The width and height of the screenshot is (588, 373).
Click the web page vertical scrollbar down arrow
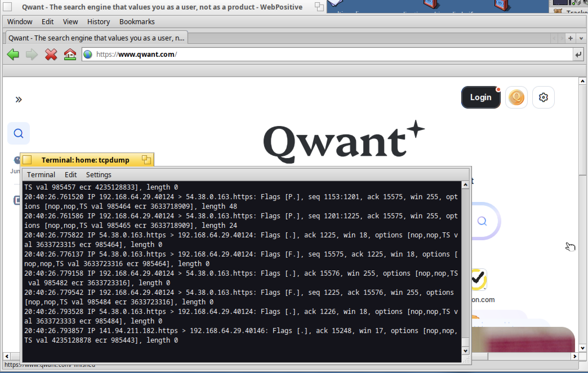582,348
